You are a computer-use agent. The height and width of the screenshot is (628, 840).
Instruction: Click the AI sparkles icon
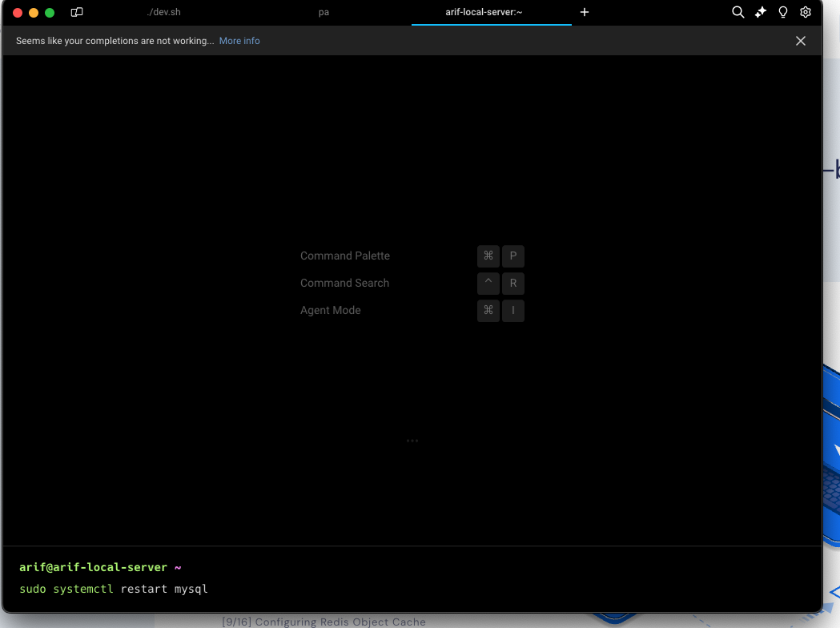pos(761,12)
